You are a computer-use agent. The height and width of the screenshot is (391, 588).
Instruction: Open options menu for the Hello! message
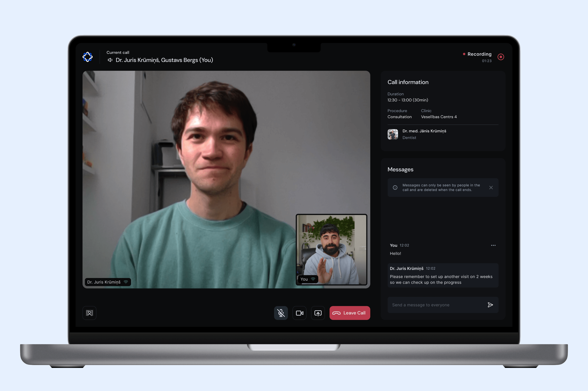(x=493, y=245)
